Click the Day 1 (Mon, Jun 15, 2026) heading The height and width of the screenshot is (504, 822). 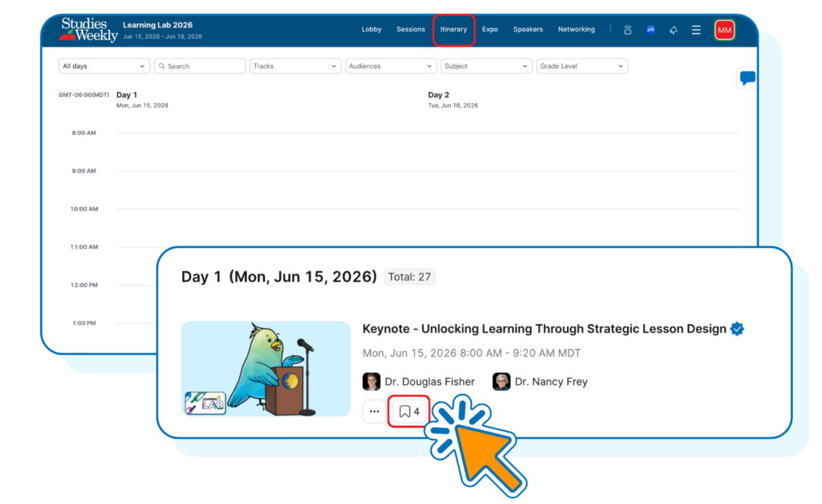279,277
